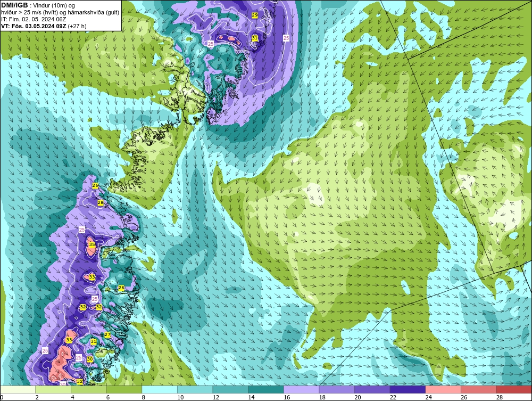Click the scale value 24 under the legend
The height and width of the screenshot is (401, 532).
pyautogui.click(x=428, y=397)
